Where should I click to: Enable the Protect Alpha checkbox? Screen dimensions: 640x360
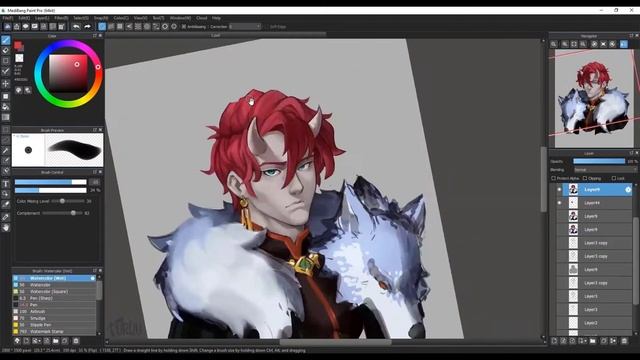553,178
